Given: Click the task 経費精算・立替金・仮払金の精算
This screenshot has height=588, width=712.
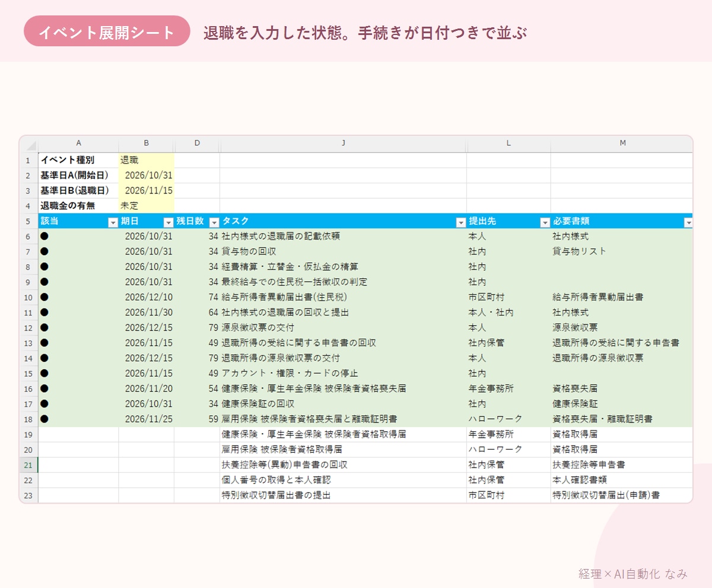Looking at the screenshot, I should point(290,267).
